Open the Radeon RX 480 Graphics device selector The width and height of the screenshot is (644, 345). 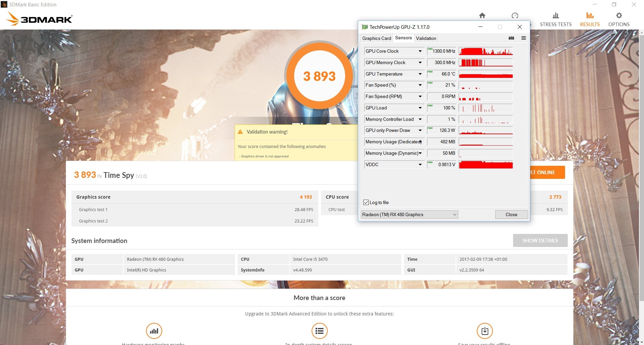409,214
